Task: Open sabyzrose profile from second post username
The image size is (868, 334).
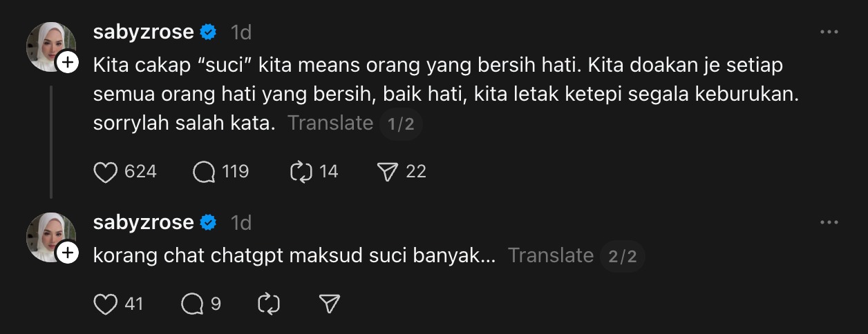Action: tap(143, 222)
